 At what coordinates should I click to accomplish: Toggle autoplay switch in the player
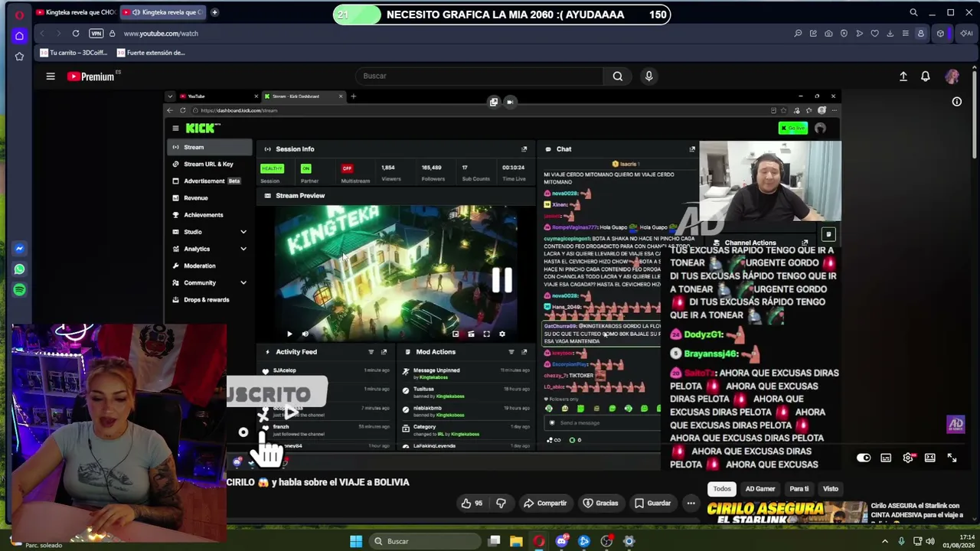pyautogui.click(x=864, y=458)
